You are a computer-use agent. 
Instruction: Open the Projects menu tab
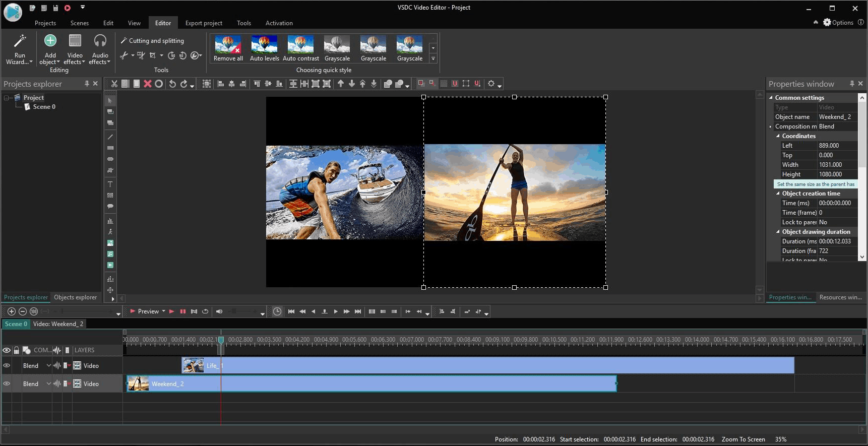click(45, 23)
